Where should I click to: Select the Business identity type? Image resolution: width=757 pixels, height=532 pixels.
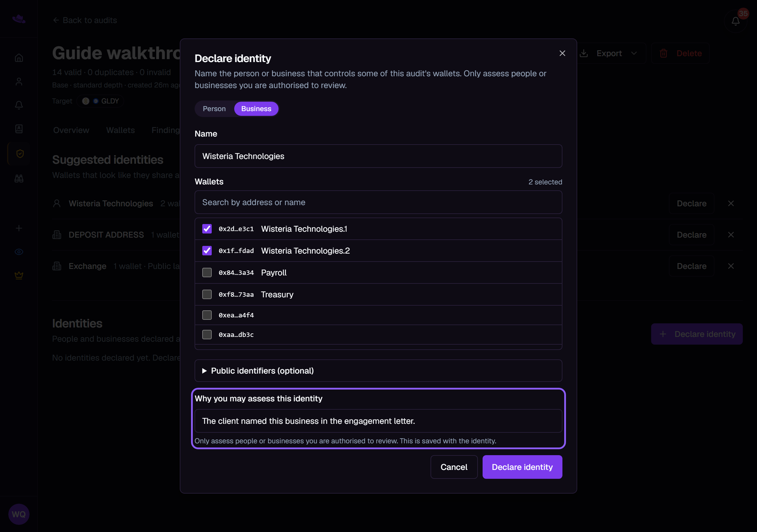tap(256, 109)
